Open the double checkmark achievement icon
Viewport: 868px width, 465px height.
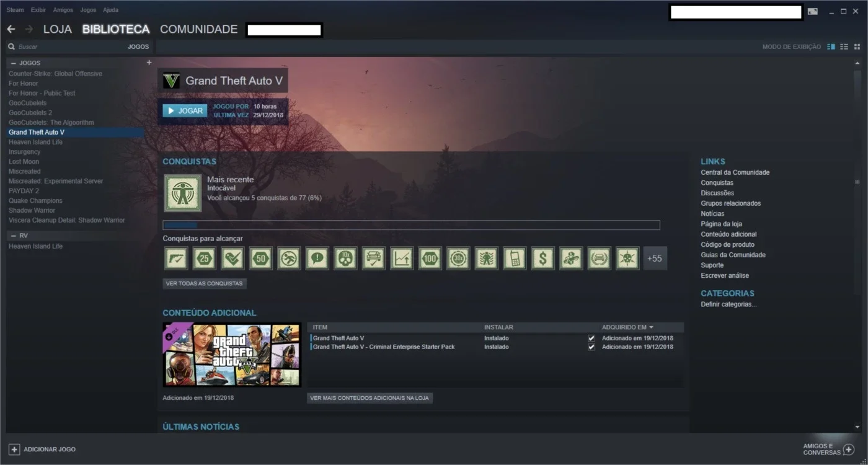232,259
